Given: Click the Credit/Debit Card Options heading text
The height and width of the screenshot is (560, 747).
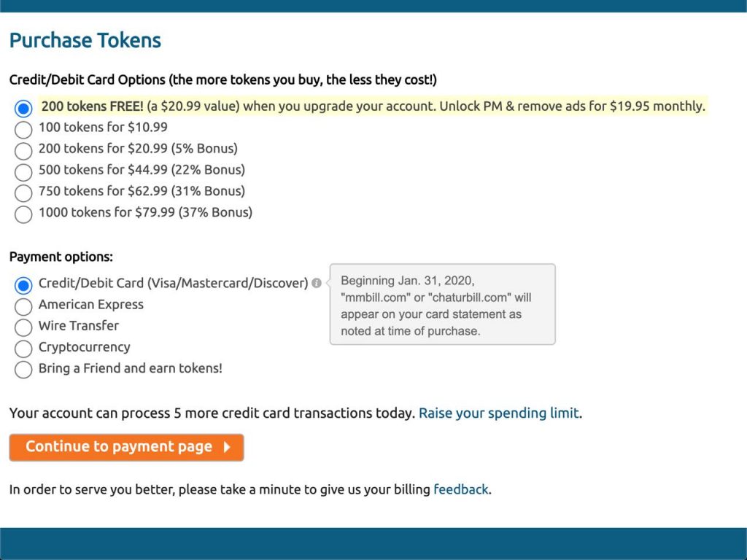Looking at the screenshot, I should point(223,80).
